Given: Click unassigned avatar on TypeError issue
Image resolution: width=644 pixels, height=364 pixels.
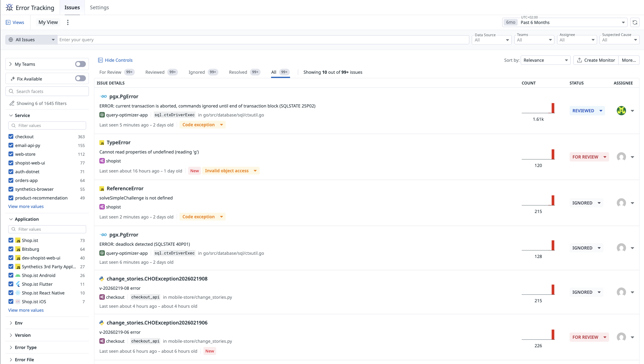Looking at the screenshot, I should click(621, 157).
